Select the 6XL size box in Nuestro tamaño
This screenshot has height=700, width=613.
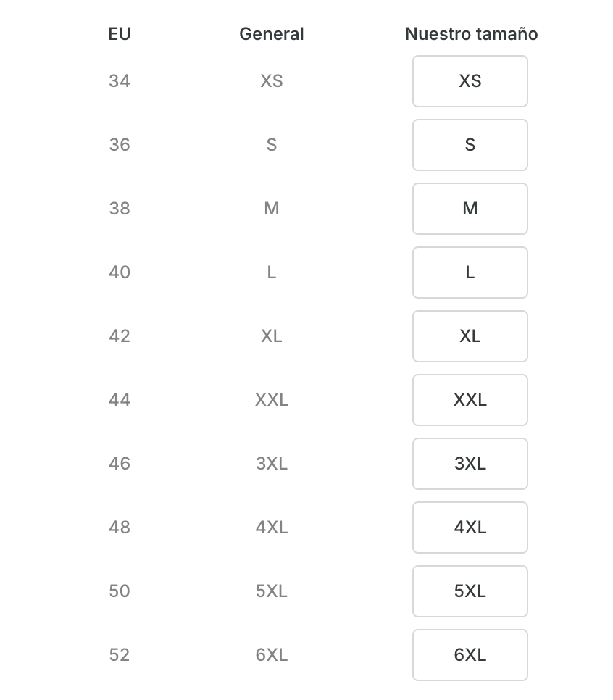point(470,655)
